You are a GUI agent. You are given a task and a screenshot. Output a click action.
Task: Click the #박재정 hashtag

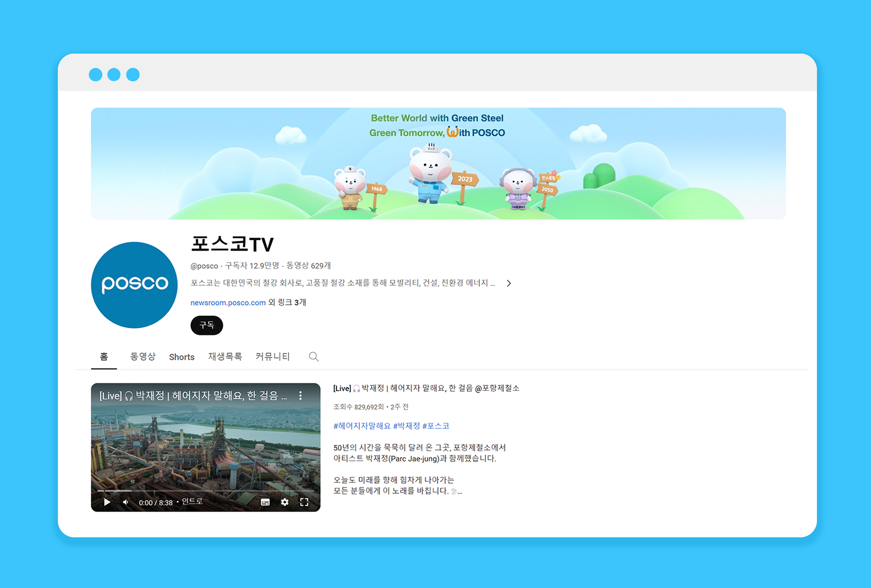pos(406,426)
